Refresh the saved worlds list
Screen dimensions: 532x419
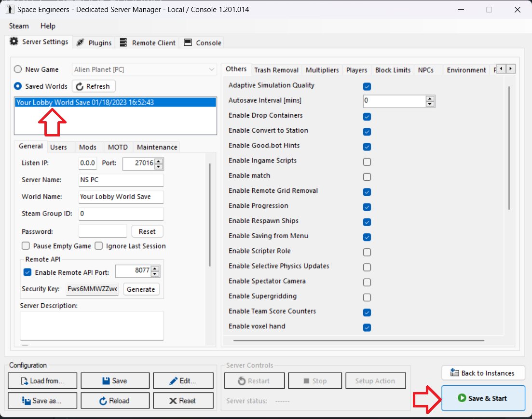point(94,86)
